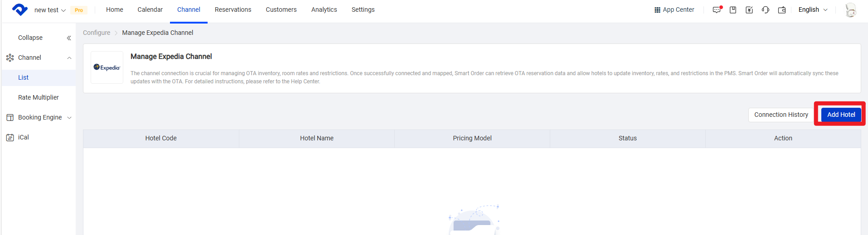Viewport: 868px width, 235px height.
Task: Click the double-chevron Collapse sidebar icon
Action: [69, 38]
